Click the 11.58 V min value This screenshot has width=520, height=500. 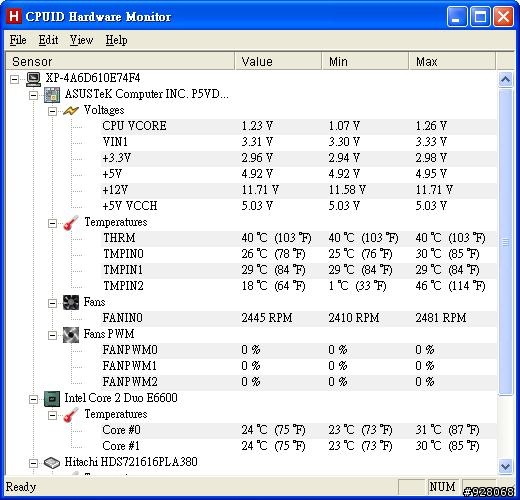tap(347, 190)
